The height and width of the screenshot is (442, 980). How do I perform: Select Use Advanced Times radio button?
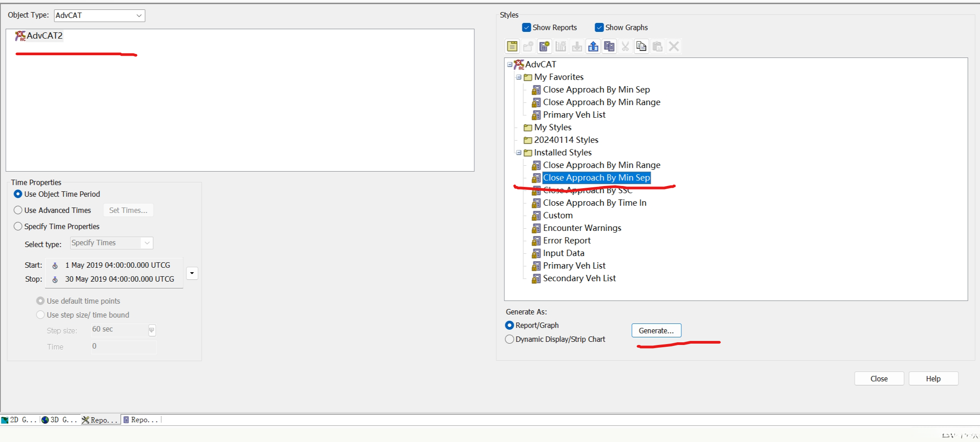(18, 210)
